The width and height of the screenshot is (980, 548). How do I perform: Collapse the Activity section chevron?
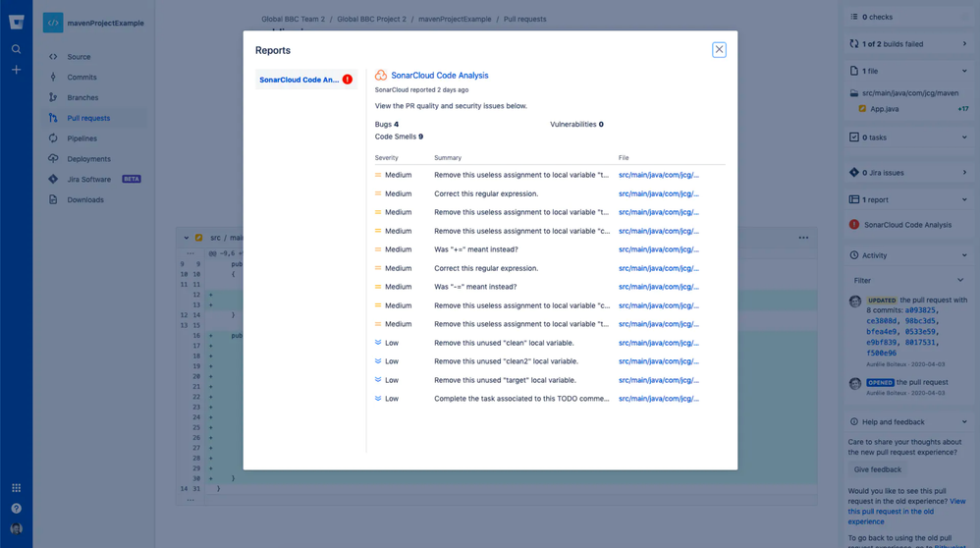[964, 255]
